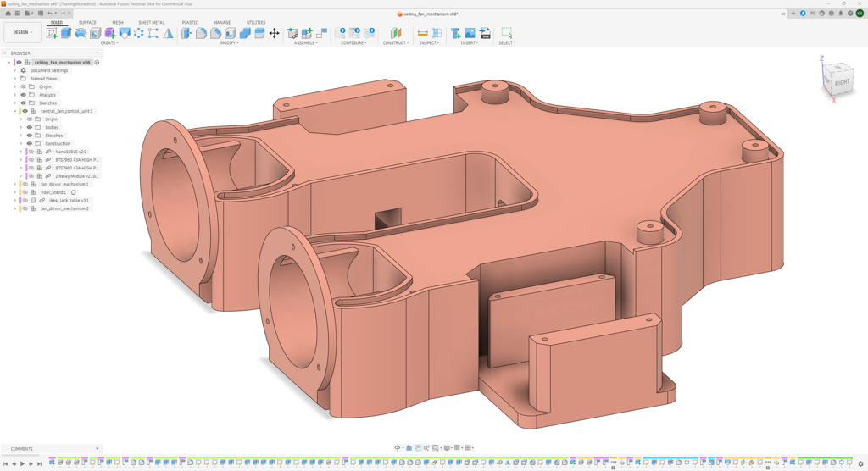Image resolution: width=868 pixels, height=471 pixels.
Task: Play the timeline from current position
Action: (22, 464)
